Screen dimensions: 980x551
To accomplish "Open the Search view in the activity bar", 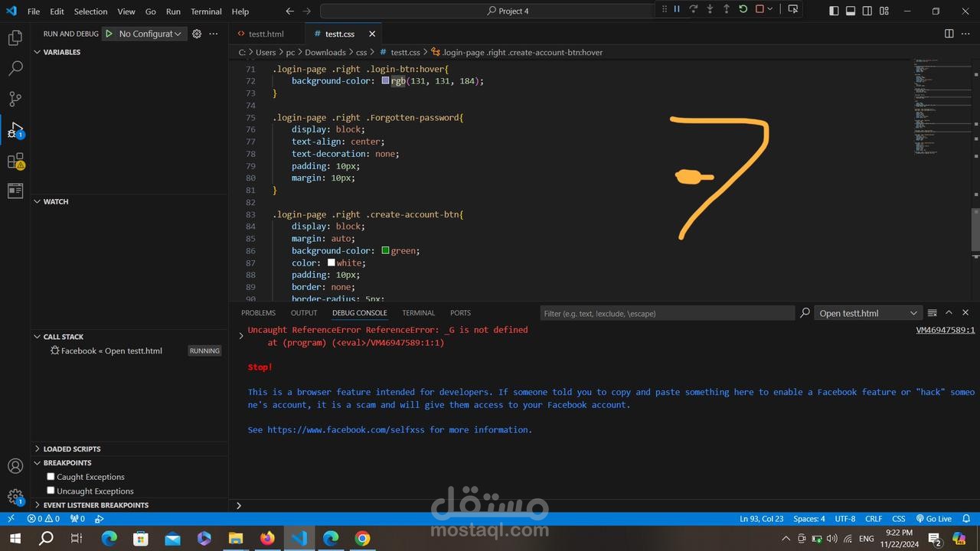I will click(15, 68).
